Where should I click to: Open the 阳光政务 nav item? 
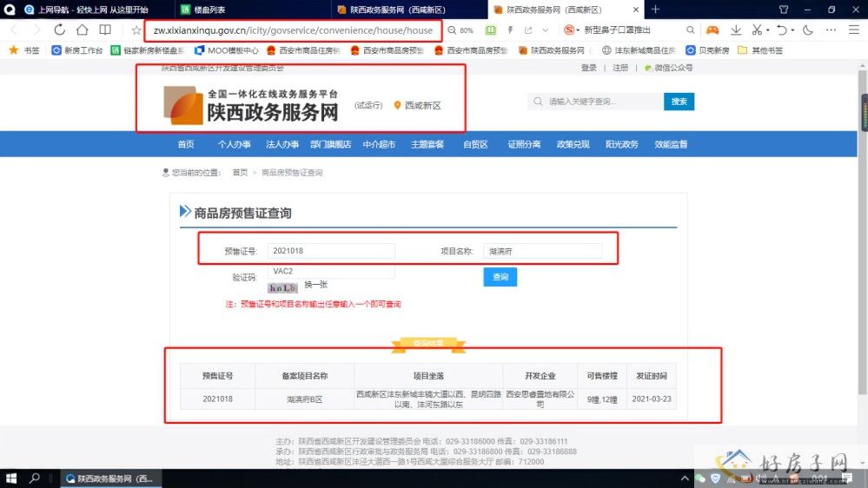(x=621, y=144)
